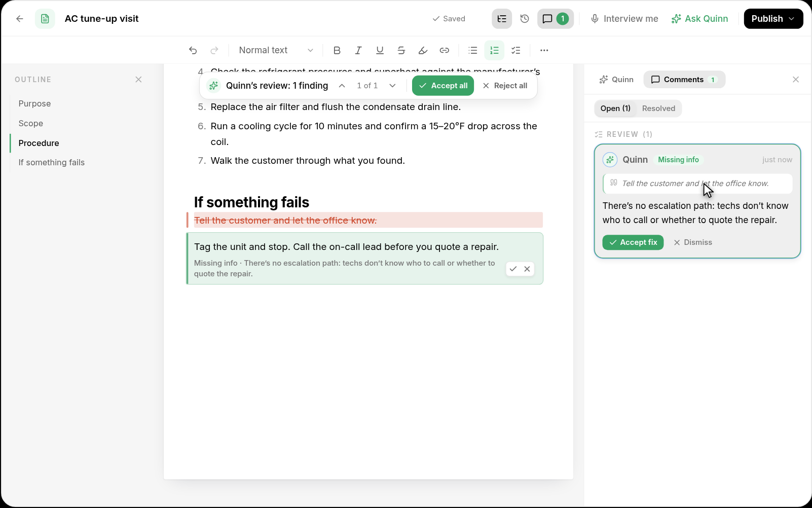Toggle the outline panel button
Viewport: 812px width, 508px height.
tap(502, 19)
